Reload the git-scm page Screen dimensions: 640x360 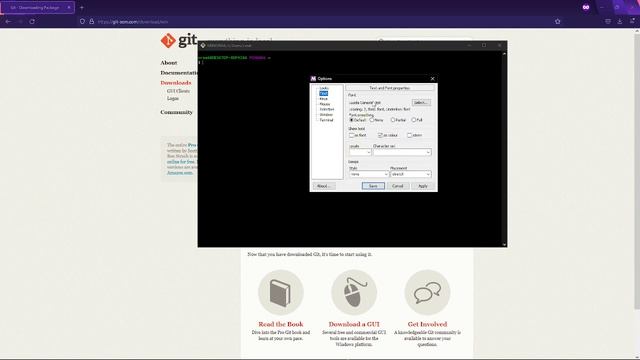[x=32, y=21]
